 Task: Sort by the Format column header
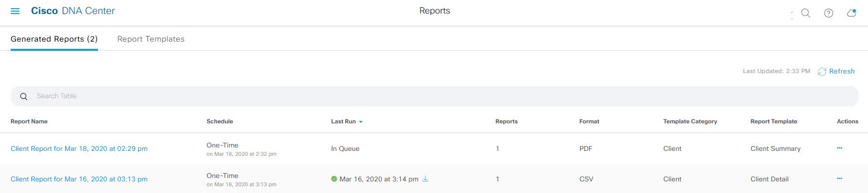[589, 121]
